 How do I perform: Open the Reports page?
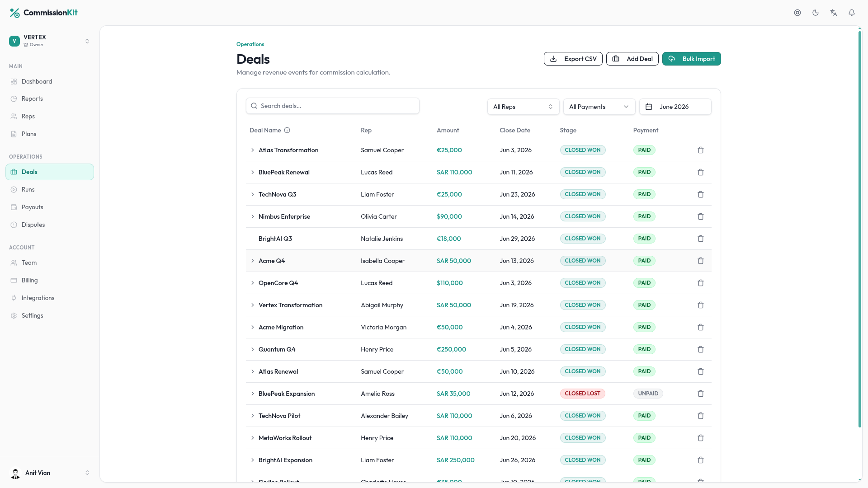[50, 99]
